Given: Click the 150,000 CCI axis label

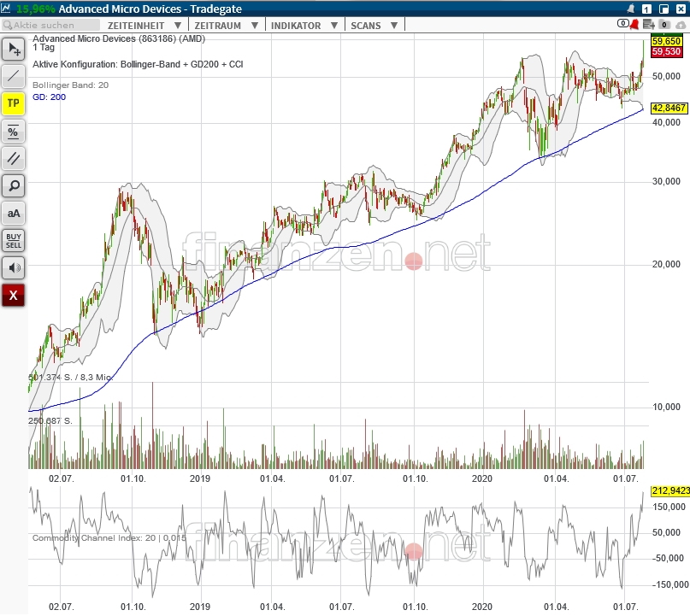Looking at the screenshot, I should (669, 507).
